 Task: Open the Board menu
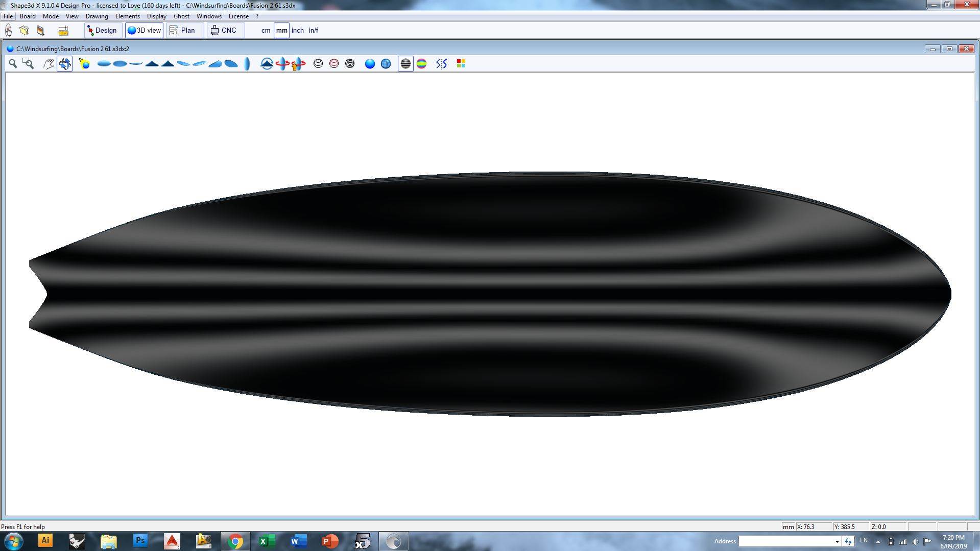point(28,16)
